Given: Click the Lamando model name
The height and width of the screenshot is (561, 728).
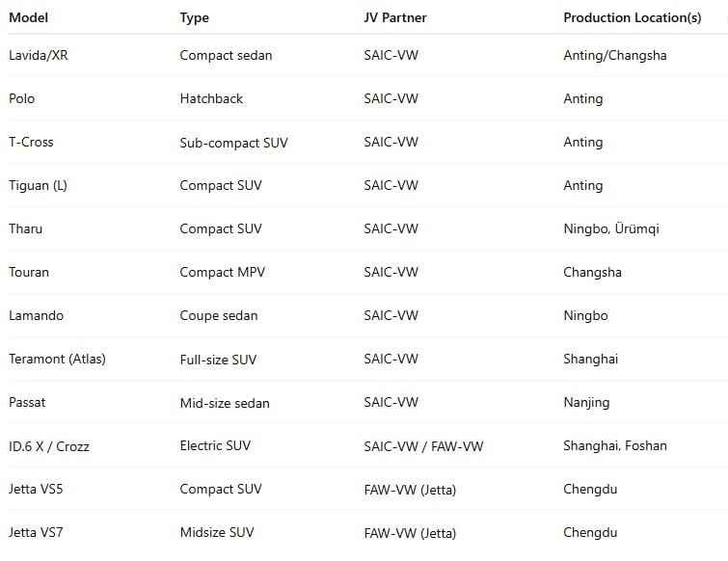Looking at the screenshot, I should click(37, 315).
